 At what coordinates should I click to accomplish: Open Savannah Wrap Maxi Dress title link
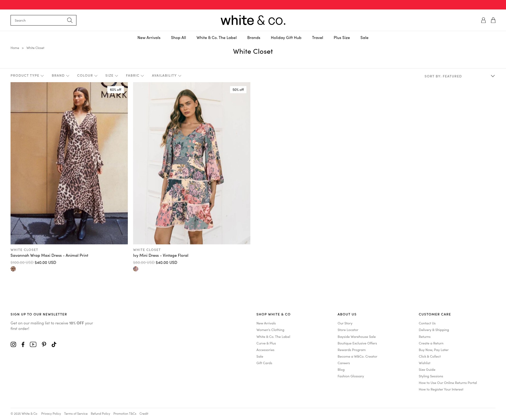click(49, 255)
